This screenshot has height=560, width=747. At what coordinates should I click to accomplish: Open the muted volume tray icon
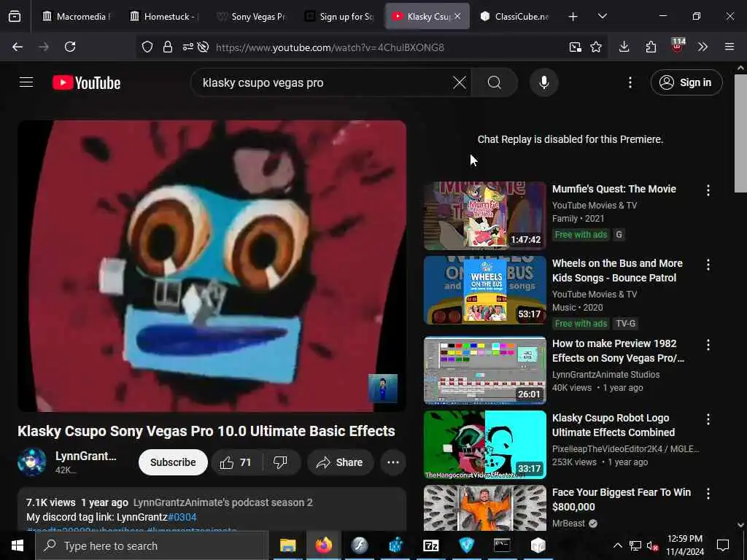pyautogui.click(x=652, y=546)
